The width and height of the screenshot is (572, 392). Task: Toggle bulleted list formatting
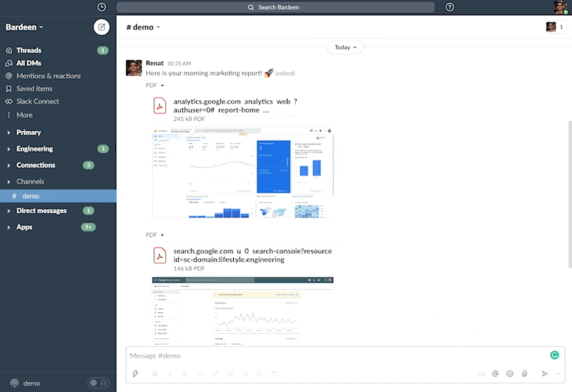[x=245, y=373]
